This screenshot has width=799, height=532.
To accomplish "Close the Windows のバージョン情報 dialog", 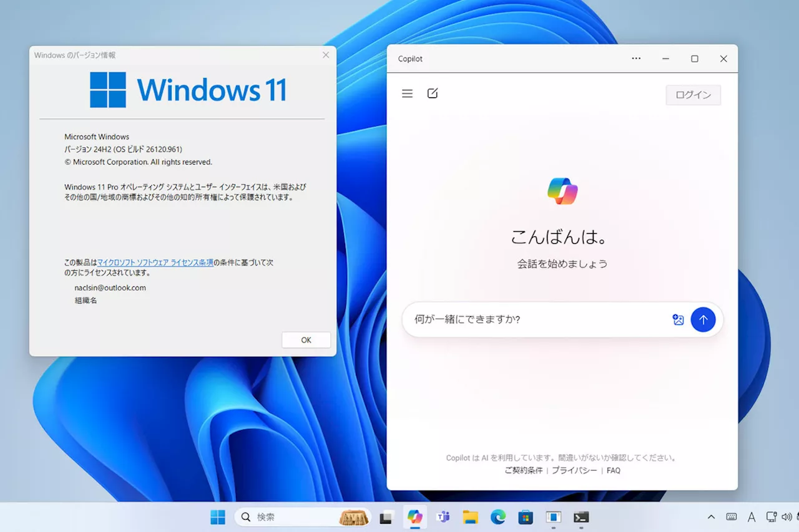I will coord(325,55).
